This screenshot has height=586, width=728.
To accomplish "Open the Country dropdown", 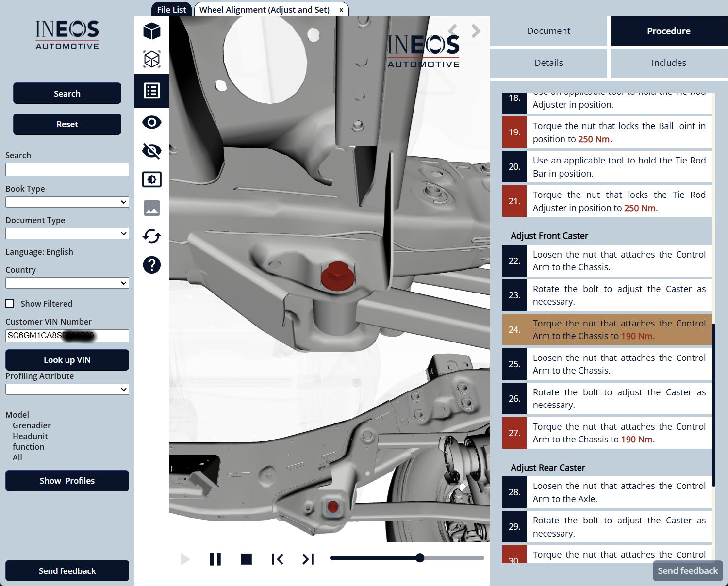I will 67,283.
